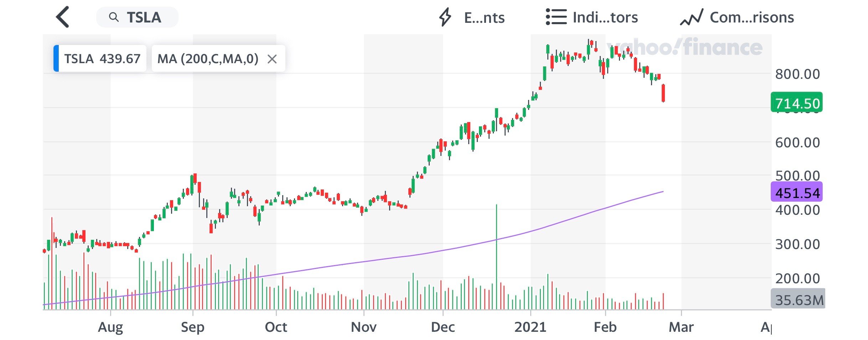Image resolution: width=868 pixels, height=340 pixels.
Task: Click the 400.00 price axis label
Action: point(797,210)
